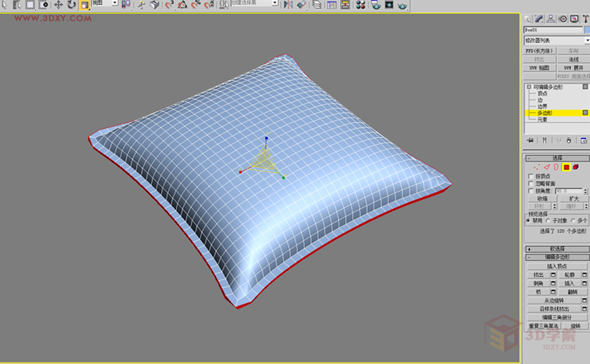Enable the 忽略背面 (Ignore Backfacing) checkbox

click(532, 183)
